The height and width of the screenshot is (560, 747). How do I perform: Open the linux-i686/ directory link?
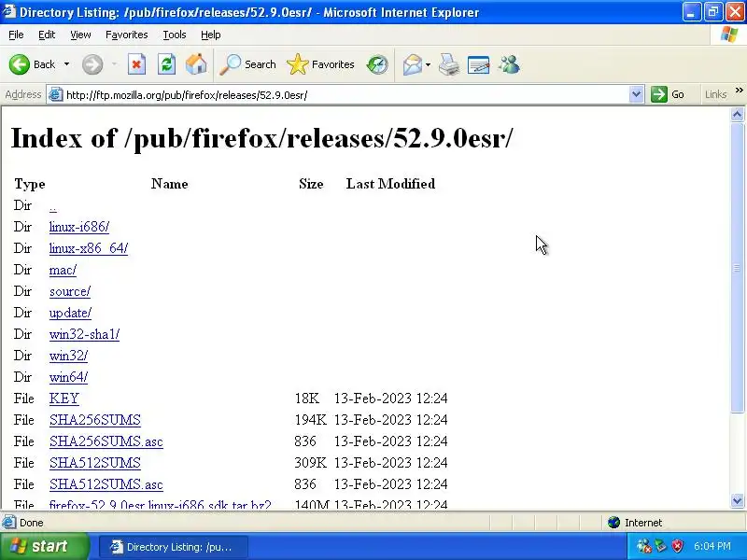(x=79, y=227)
